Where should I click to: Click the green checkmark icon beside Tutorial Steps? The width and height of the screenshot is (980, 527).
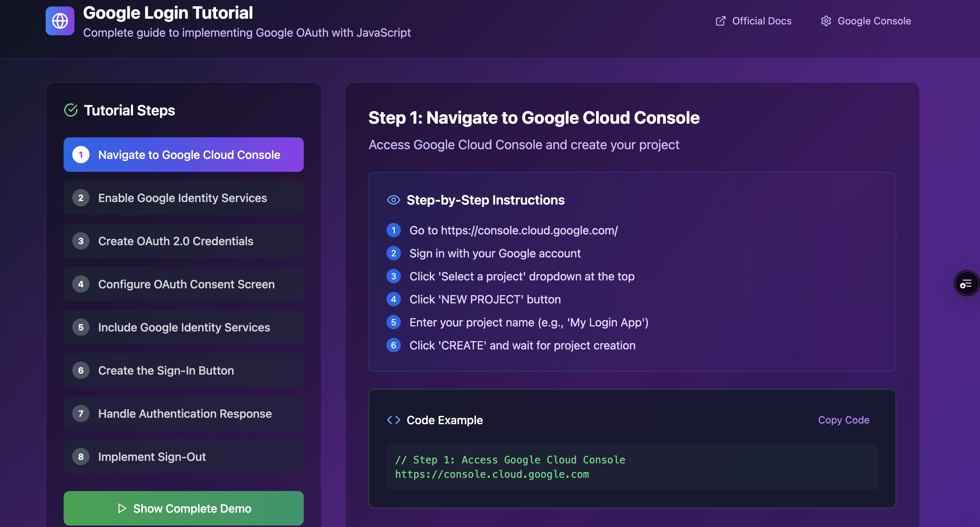71,110
